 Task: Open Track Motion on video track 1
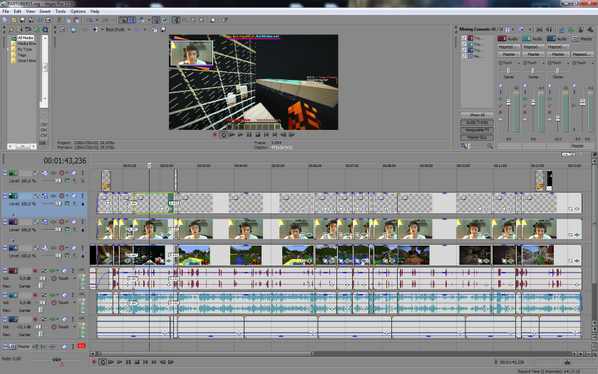[x=45, y=173]
